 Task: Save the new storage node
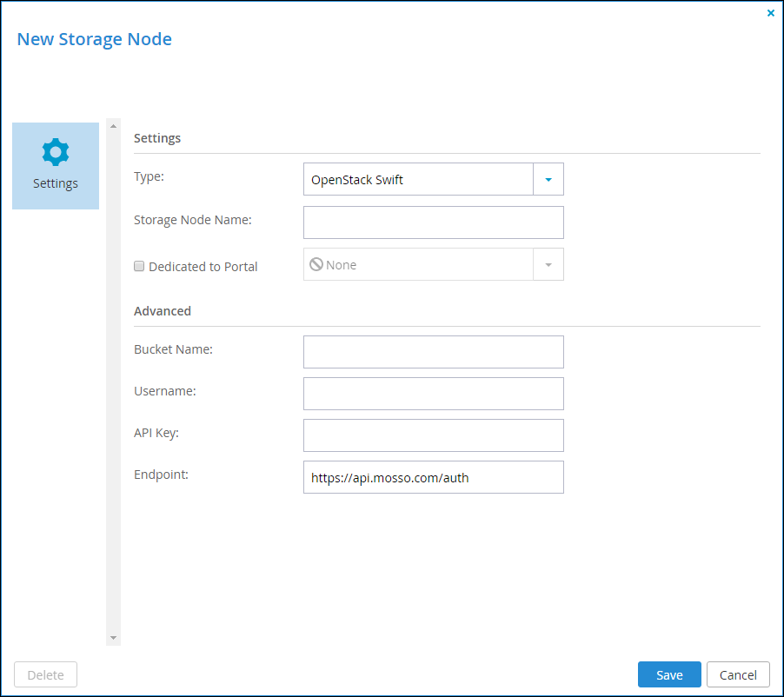point(669,674)
